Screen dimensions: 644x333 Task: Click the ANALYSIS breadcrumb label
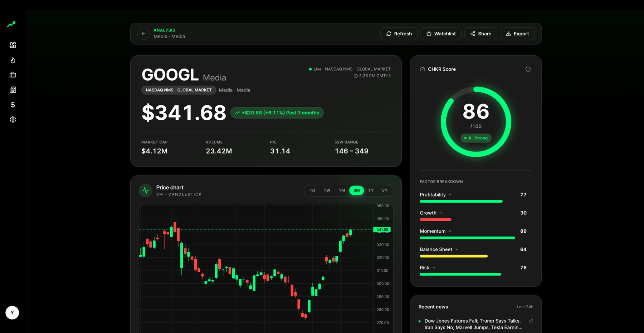[164, 30]
